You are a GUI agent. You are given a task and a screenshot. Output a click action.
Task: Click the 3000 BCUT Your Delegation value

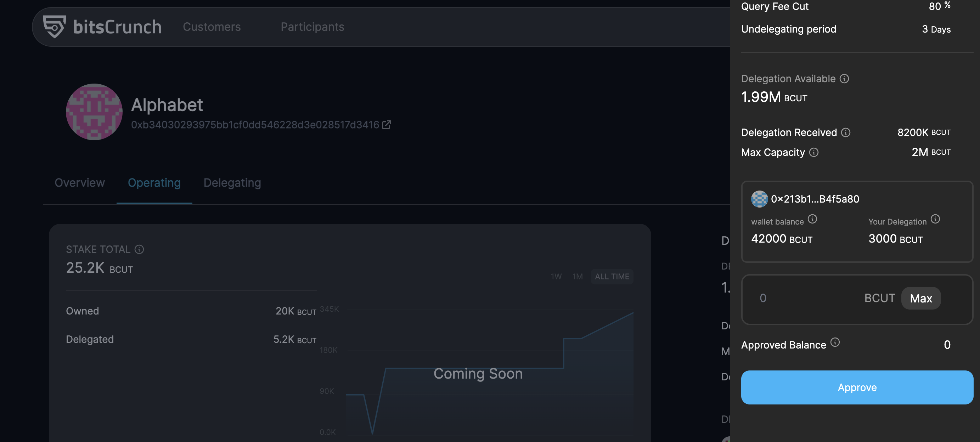896,239
